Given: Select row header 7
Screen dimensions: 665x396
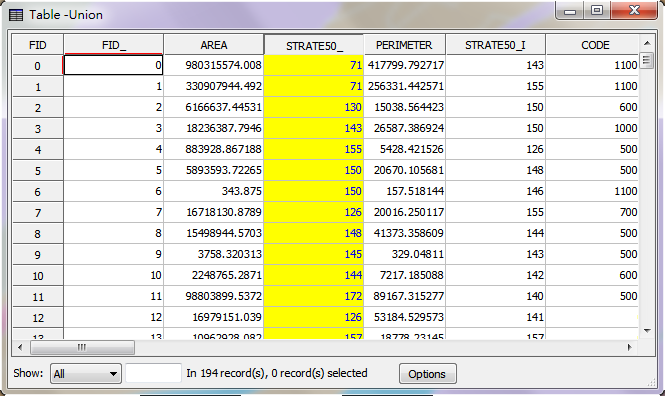Looking at the screenshot, I should 38,213.
